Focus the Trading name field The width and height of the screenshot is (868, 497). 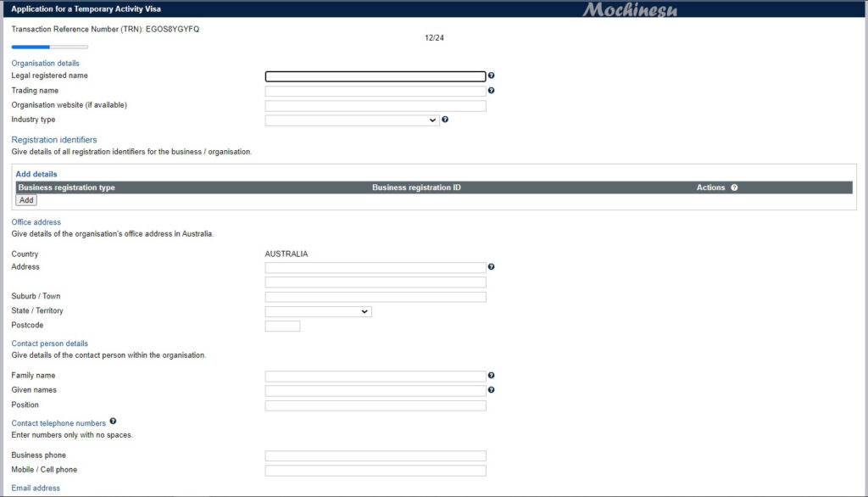(x=376, y=91)
